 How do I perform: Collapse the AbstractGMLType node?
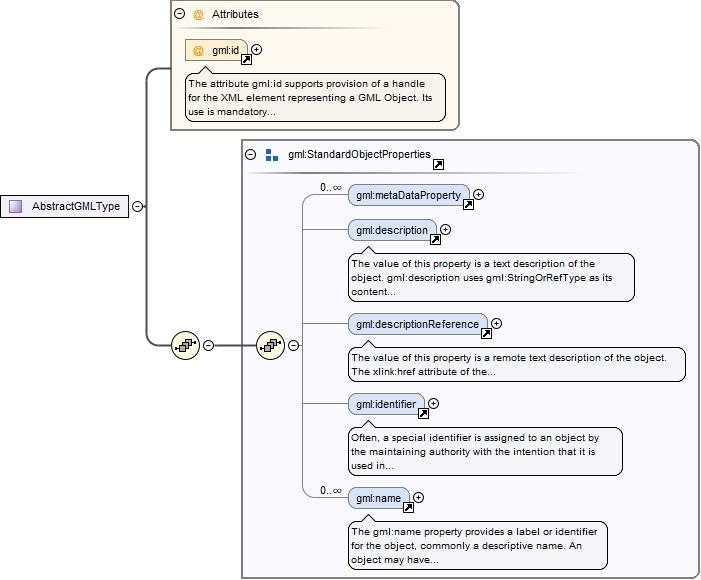[x=137, y=207]
